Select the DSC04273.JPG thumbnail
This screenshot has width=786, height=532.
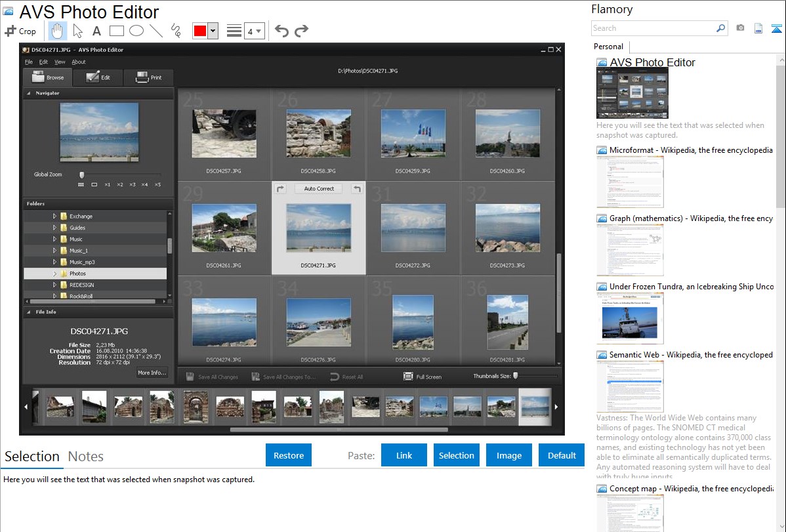[x=508, y=228]
